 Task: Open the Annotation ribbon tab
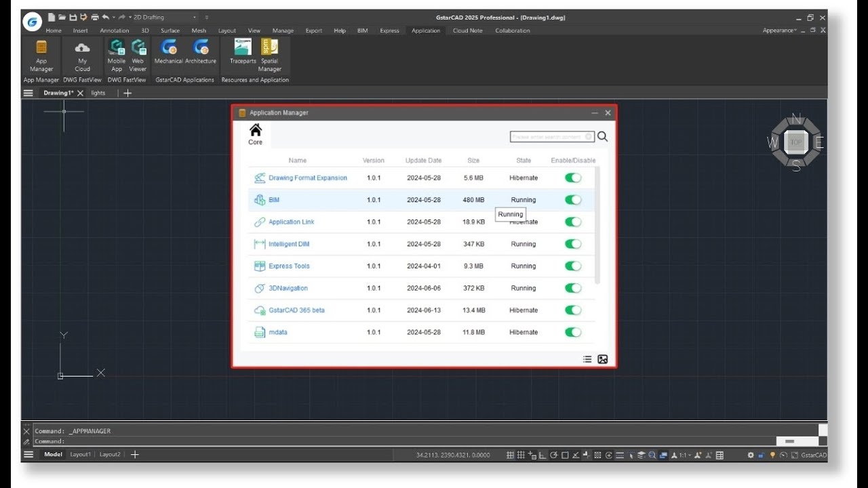115,30
